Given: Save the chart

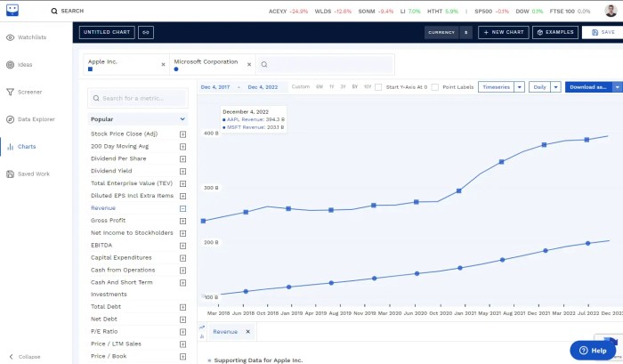Looking at the screenshot, I should click(x=603, y=32).
